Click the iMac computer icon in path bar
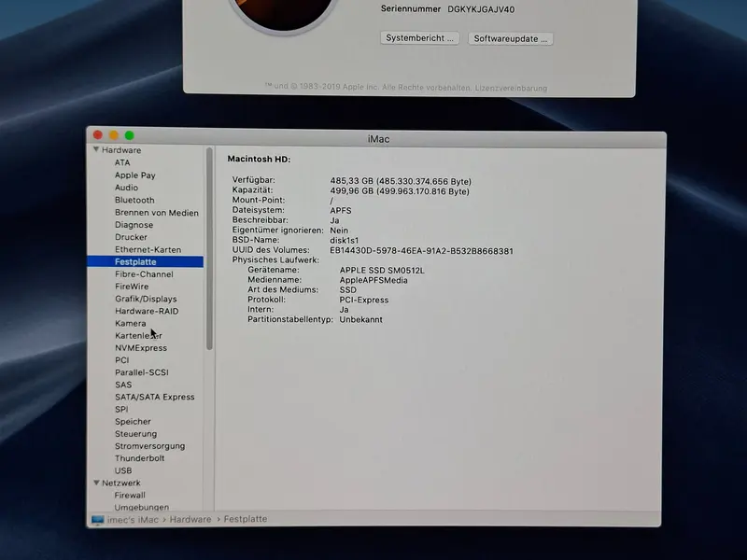 [x=98, y=520]
